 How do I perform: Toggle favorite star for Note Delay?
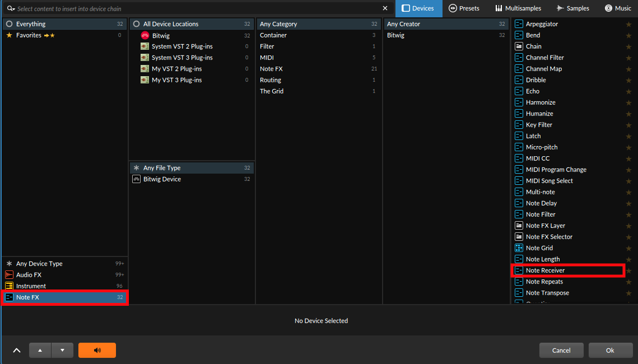(628, 203)
